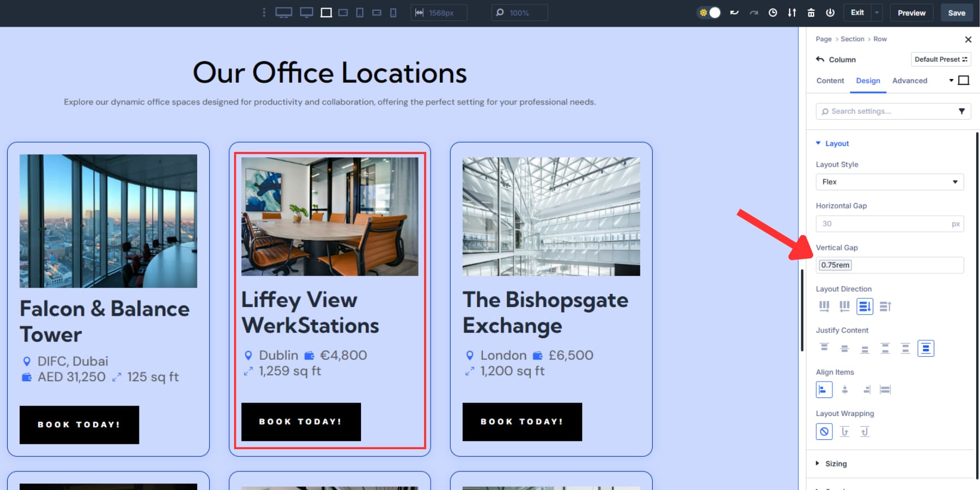This screenshot has height=490, width=980.
Task: Switch to tablet landscape preview breakpoint
Action: tap(344, 12)
